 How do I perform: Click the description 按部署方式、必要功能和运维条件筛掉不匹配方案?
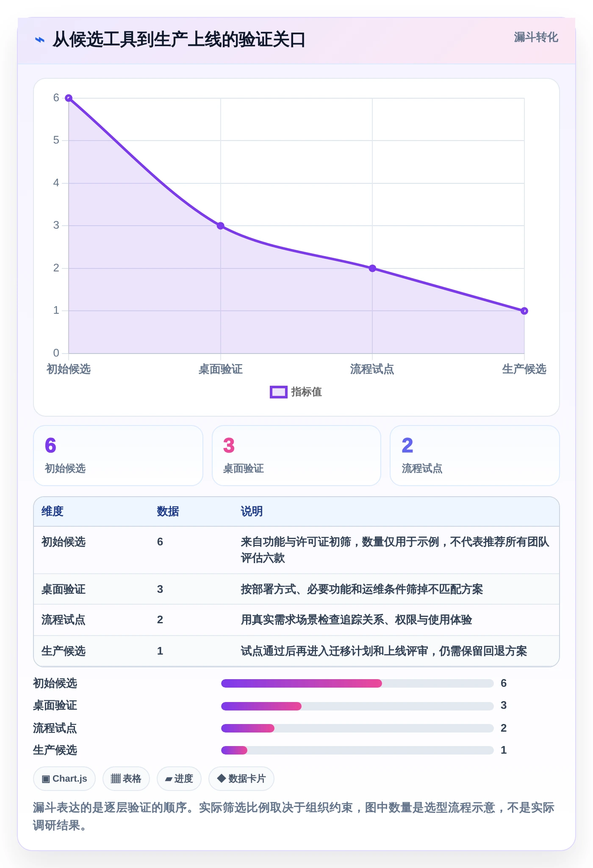pos(362,589)
